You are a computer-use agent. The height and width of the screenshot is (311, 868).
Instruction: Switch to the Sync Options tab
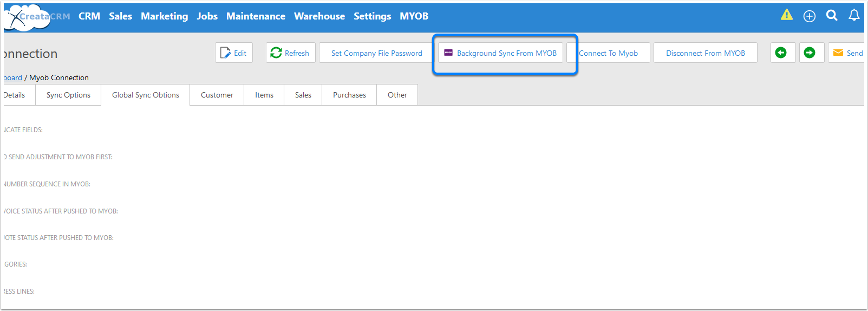(x=68, y=95)
